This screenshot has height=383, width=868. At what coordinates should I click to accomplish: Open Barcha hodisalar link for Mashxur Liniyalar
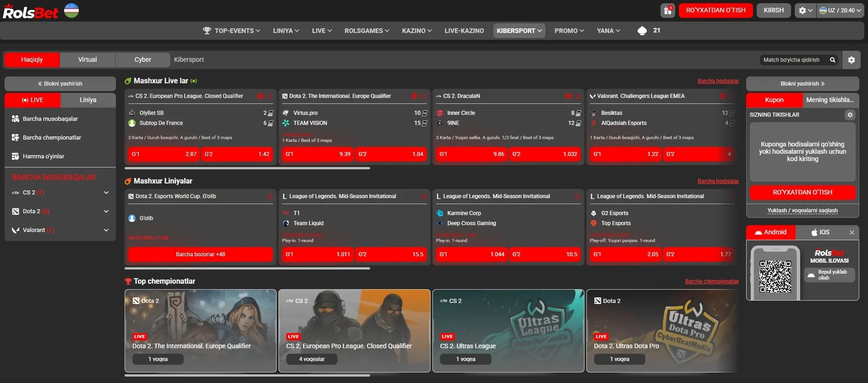[718, 181]
